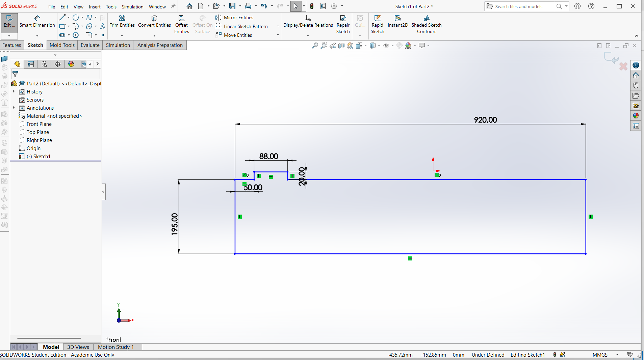This screenshot has width=644, height=360.
Task: Open the Line tool dropdown arrow
Action: click(69, 18)
